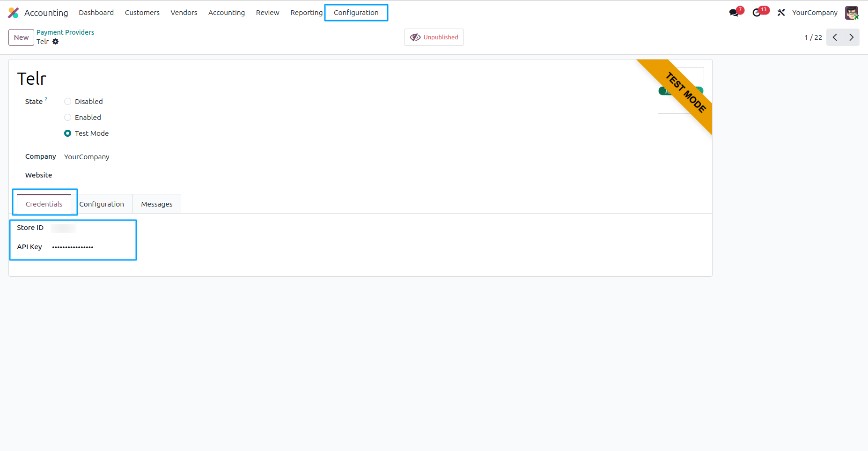Image resolution: width=868 pixels, height=451 pixels.
Task: Select the Disabled state option
Action: [x=67, y=101]
